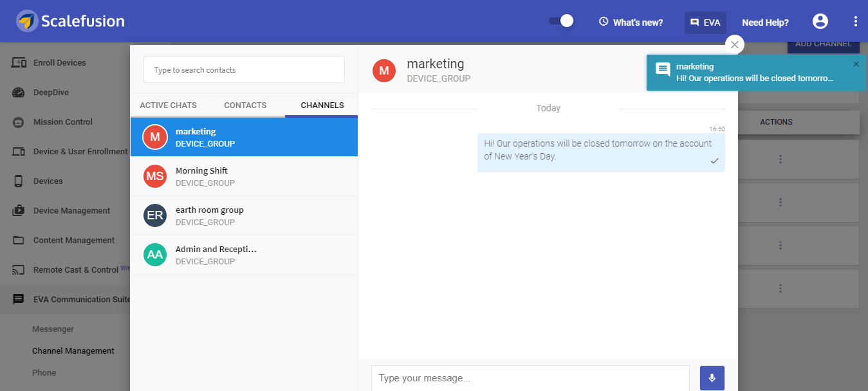
Task: Click the M avatar in the chat header
Action: [x=384, y=71]
